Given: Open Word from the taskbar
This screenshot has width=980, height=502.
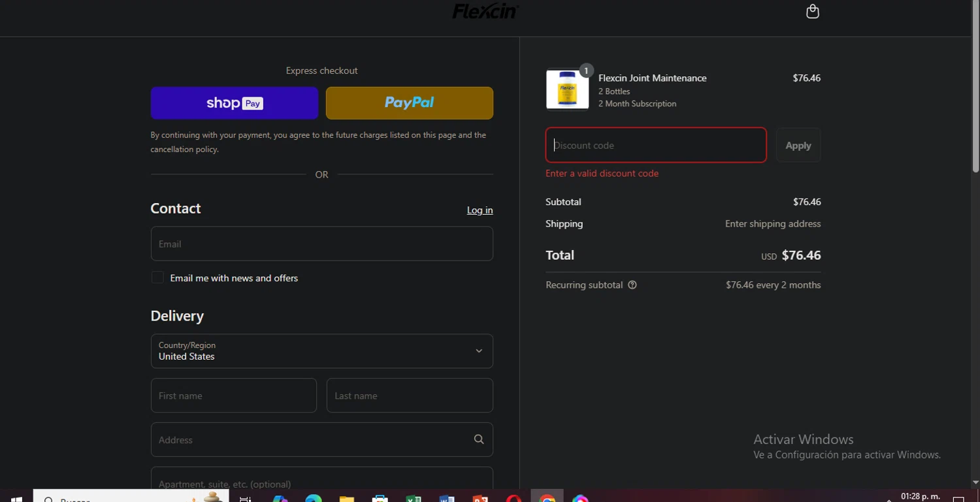Looking at the screenshot, I should 447,498.
